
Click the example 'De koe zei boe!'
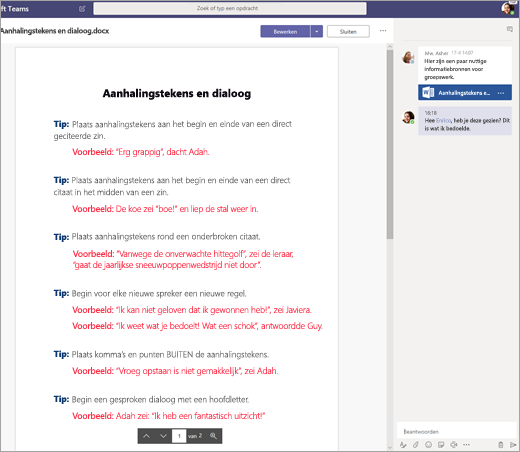[165, 209]
